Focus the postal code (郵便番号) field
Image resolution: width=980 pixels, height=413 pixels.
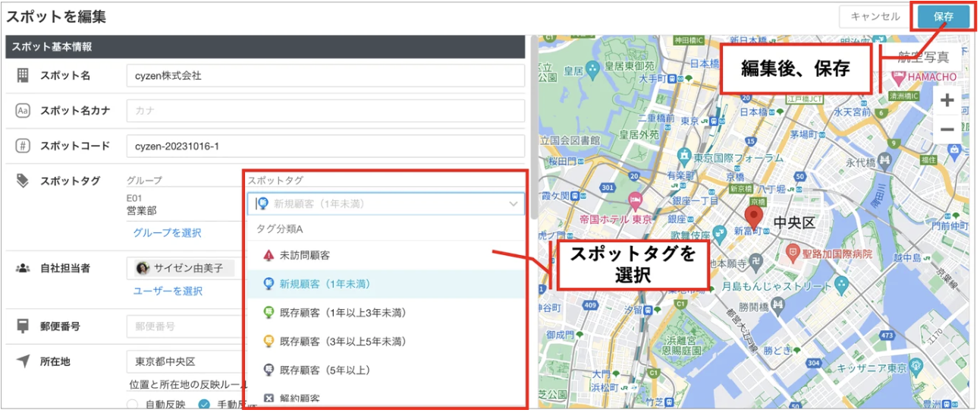click(186, 326)
